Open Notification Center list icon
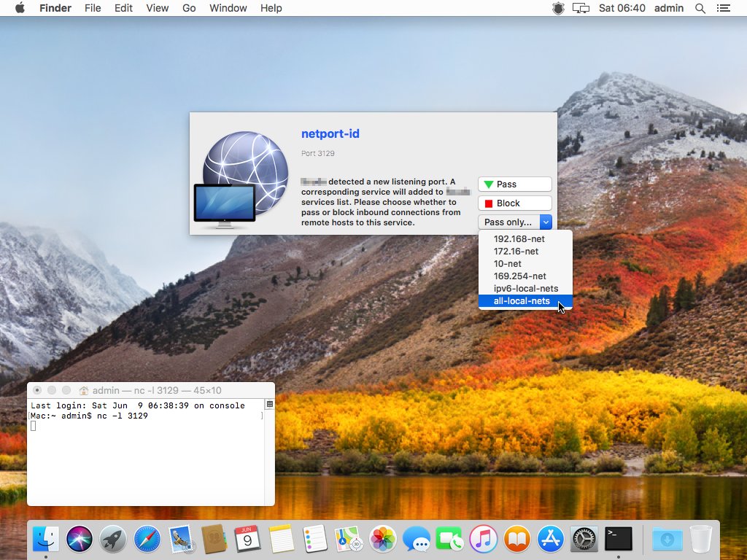Image resolution: width=747 pixels, height=560 pixels. pyautogui.click(x=723, y=8)
